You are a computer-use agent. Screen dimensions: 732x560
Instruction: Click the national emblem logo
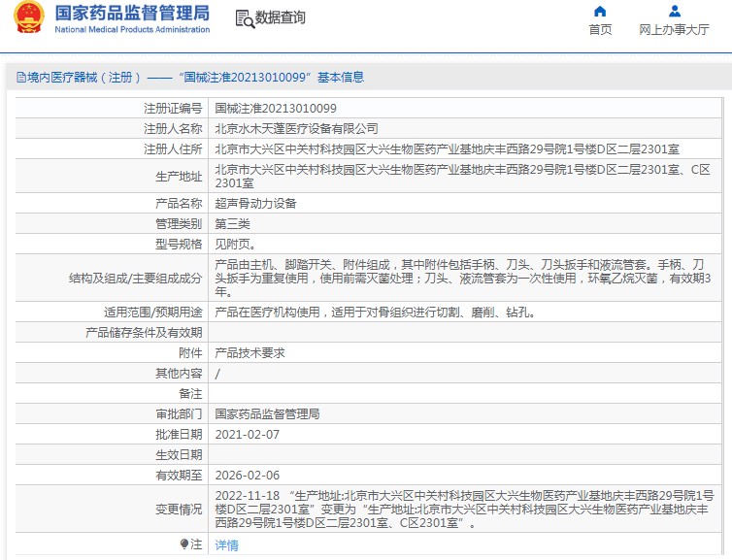click(29, 17)
